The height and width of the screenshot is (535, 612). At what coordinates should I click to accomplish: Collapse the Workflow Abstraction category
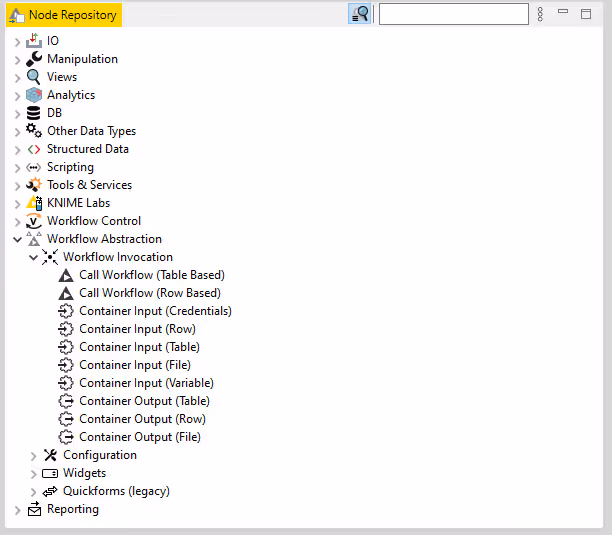pyautogui.click(x=17, y=240)
